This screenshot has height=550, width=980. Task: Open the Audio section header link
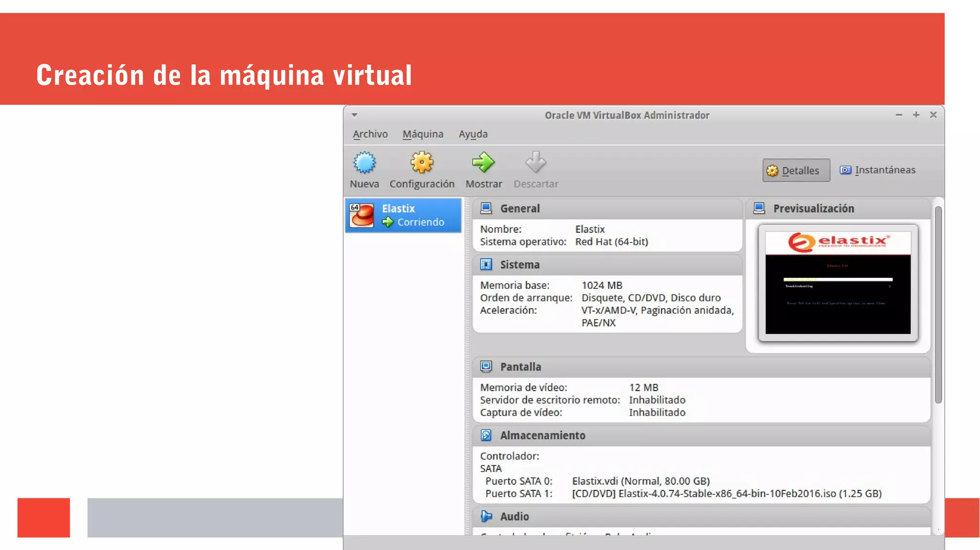pos(514,517)
